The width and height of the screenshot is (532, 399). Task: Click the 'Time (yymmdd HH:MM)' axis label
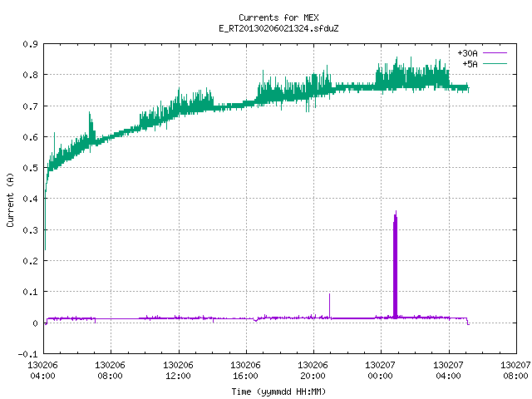click(278, 392)
